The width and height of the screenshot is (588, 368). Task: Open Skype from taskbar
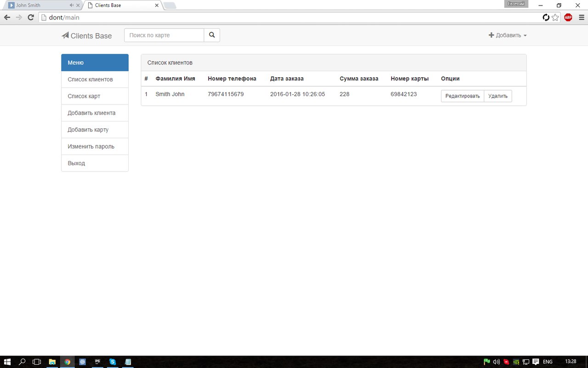[x=113, y=362]
